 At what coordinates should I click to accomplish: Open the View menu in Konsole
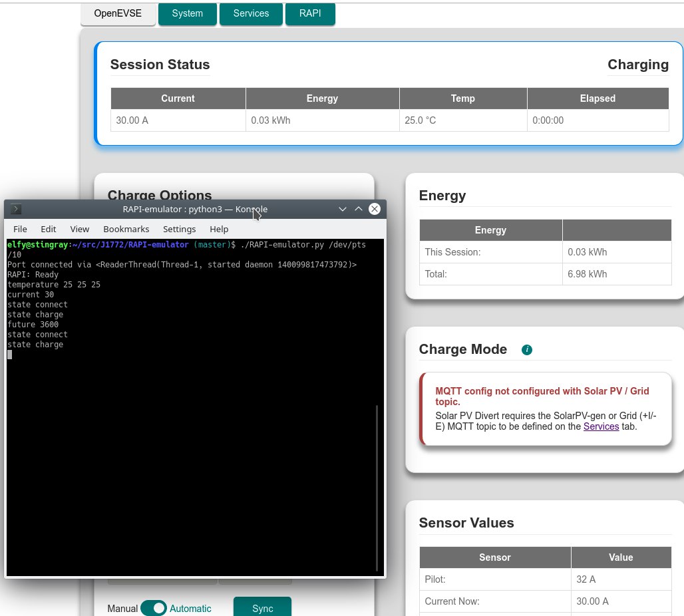pyautogui.click(x=79, y=229)
